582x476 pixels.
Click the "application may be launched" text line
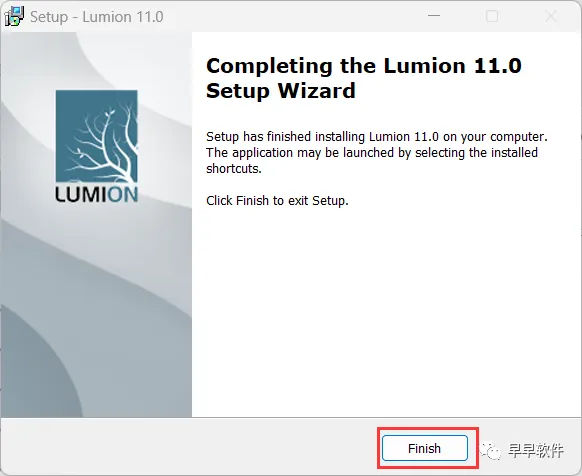click(x=372, y=153)
